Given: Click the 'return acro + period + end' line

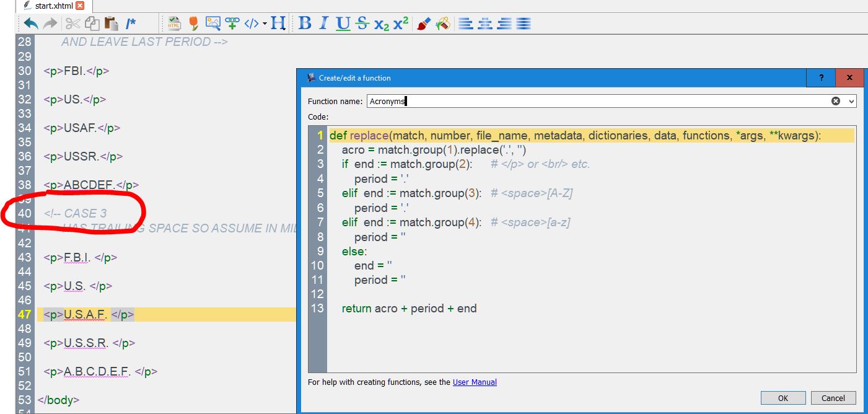Looking at the screenshot, I should click(x=409, y=308).
